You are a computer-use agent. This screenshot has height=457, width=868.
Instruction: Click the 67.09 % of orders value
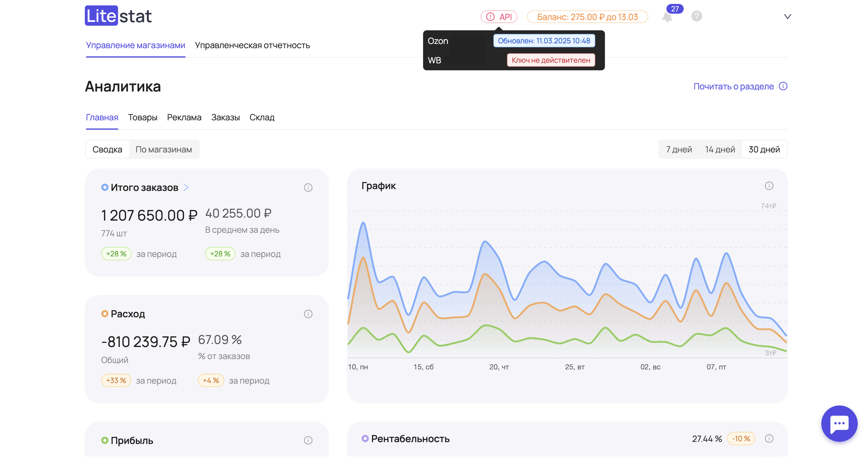coord(220,340)
